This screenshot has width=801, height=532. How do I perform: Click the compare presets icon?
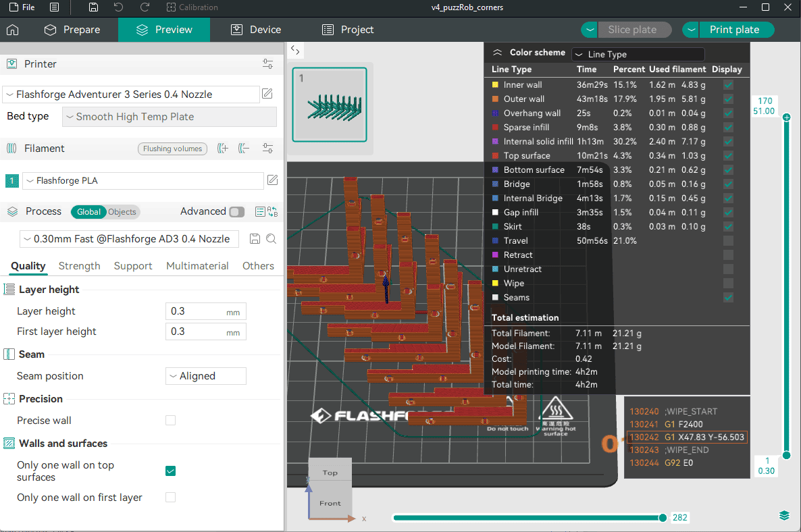click(273, 212)
